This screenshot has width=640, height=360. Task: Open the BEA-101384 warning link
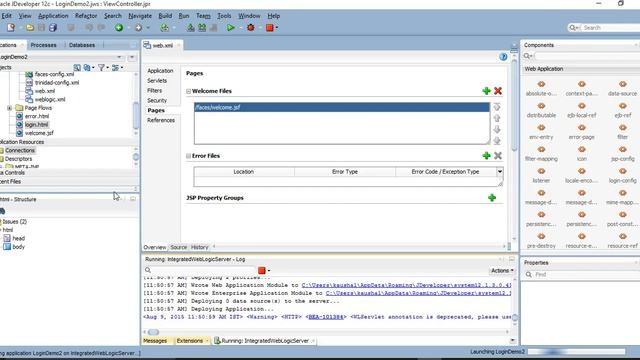325,317
